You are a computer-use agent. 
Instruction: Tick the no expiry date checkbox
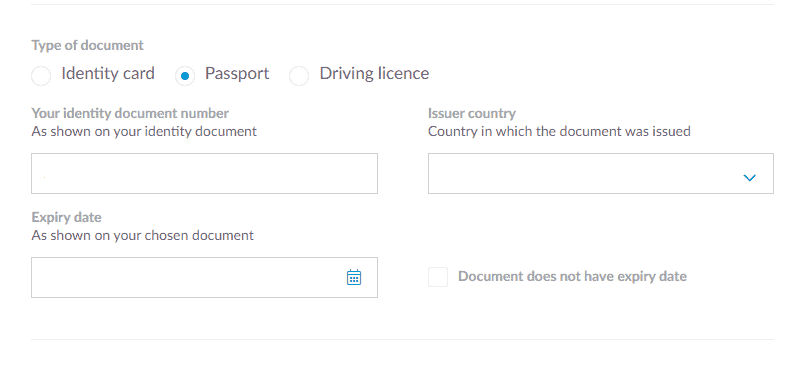tap(438, 277)
